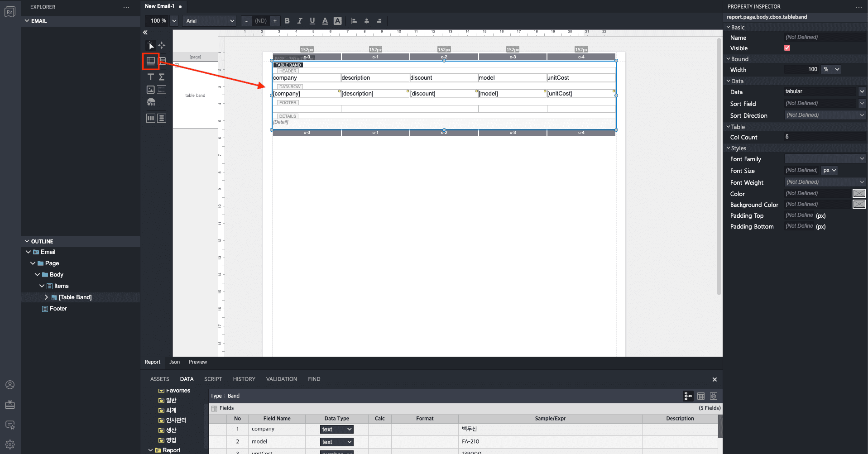This screenshot has height=454, width=868.
Task: Open the briefcase icon in sidebar
Action: pyautogui.click(x=10, y=405)
